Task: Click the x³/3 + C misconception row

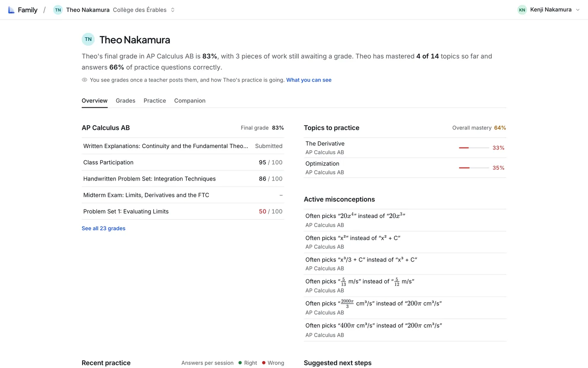Action: click(x=405, y=264)
